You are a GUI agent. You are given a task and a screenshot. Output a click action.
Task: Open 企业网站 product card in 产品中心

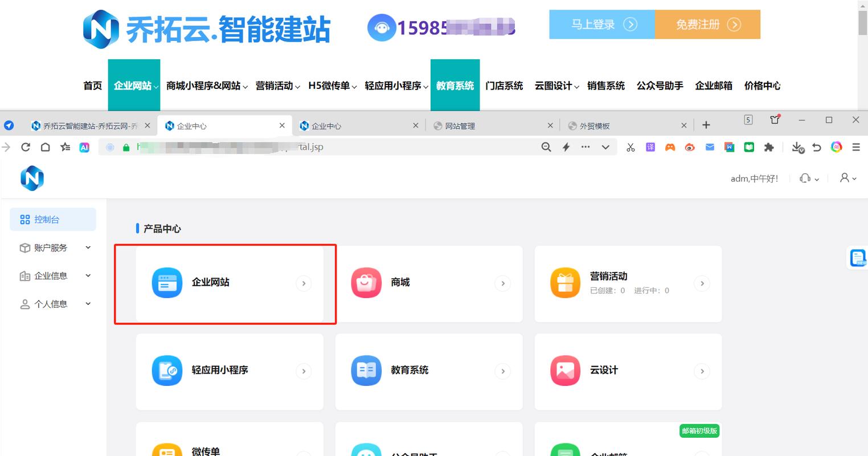(224, 283)
